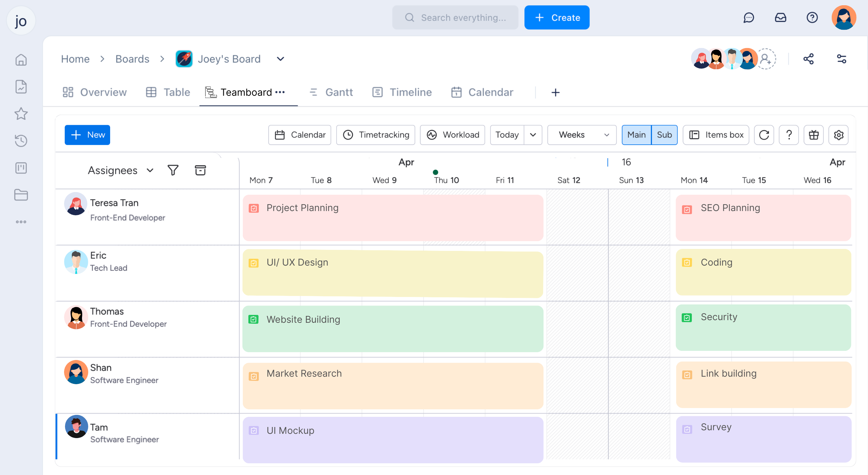
Task: Open the inbox icon in the top bar
Action: click(781, 18)
